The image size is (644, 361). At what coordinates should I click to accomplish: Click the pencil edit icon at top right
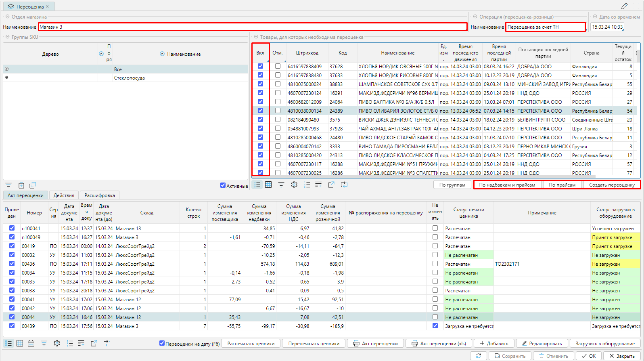click(624, 6)
